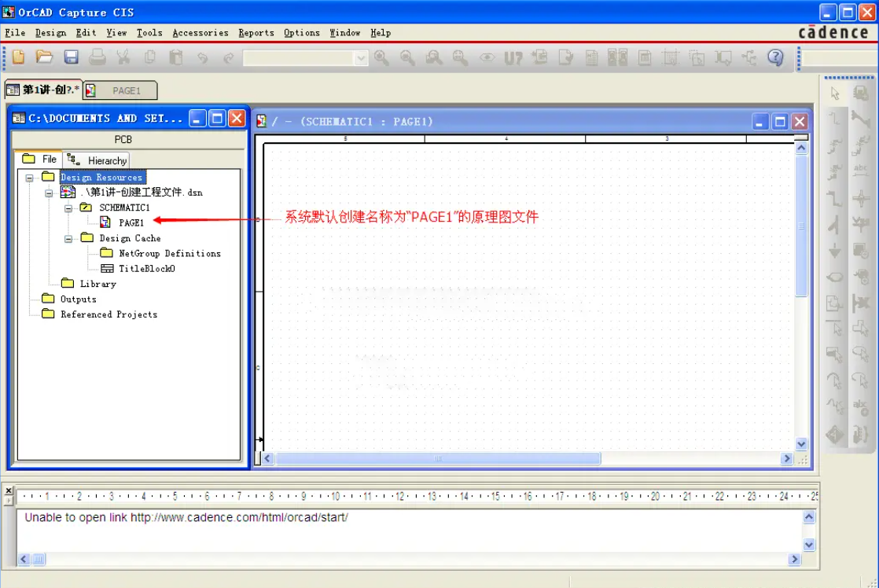Select Outputs folder in tree
The height and width of the screenshot is (588, 879).
pos(78,299)
